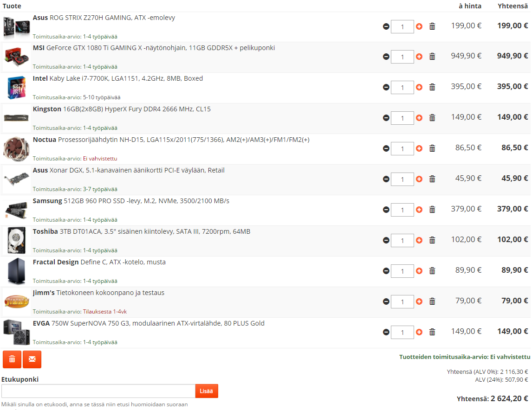Empty the cart with orange trash button

pyautogui.click(x=12, y=359)
